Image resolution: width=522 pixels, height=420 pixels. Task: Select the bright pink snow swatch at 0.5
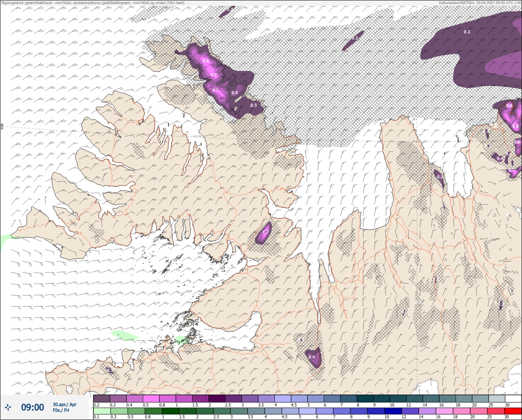(x=151, y=398)
